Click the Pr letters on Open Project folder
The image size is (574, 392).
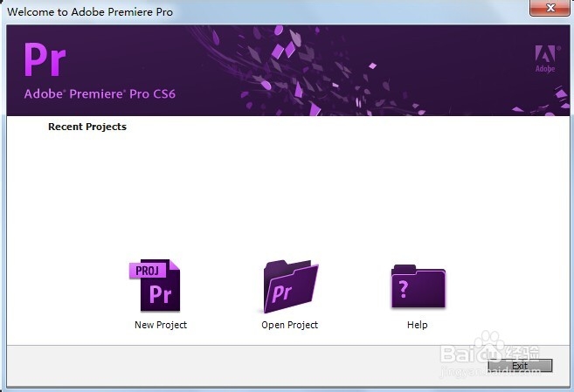point(282,292)
